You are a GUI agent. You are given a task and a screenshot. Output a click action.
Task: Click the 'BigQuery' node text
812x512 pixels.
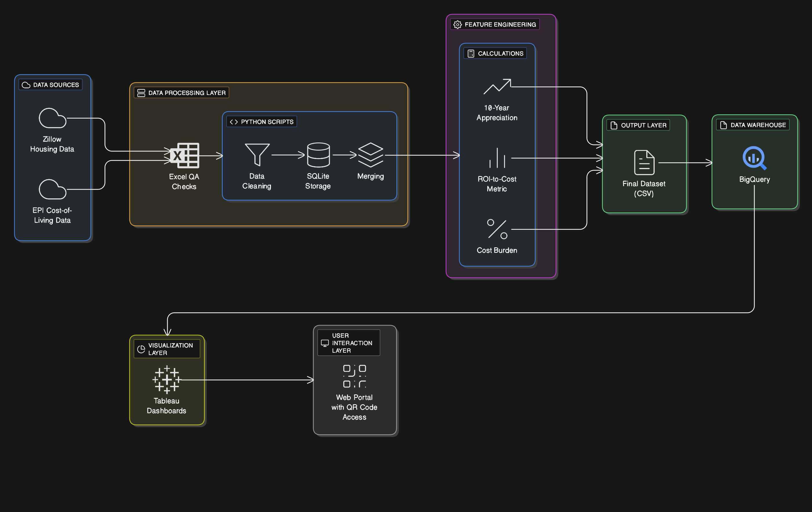tap(755, 179)
